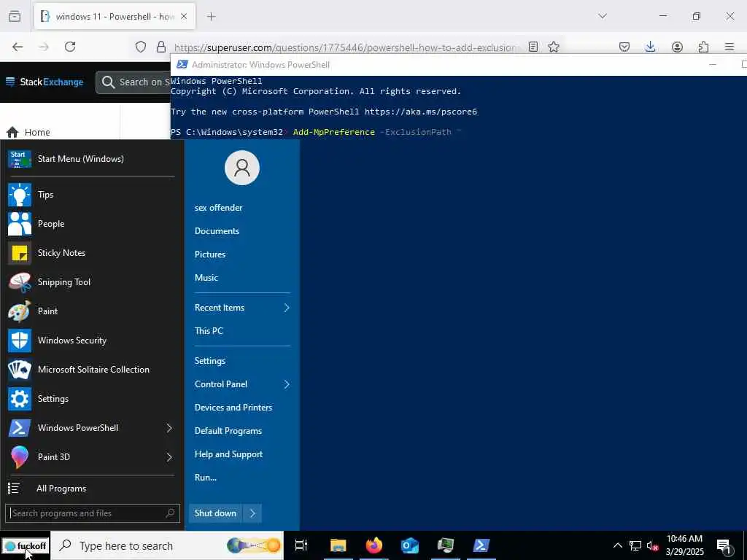Toggle Firefox reader view icon
Image resolution: width=747 pixels, height=560 pixels.
pyautogui.click(x=533, y=47)
